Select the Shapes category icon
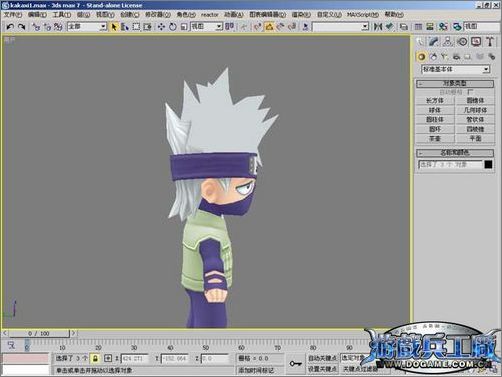 click(x=433, y=57)
